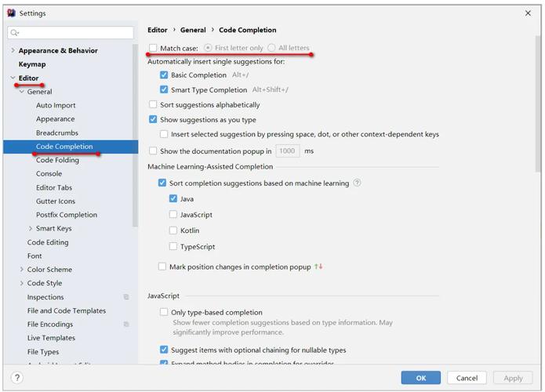This screenshot has width=545, height=392.
Task: Click the Cancel button
Action: pyautogui.click(x=467, y=378)
